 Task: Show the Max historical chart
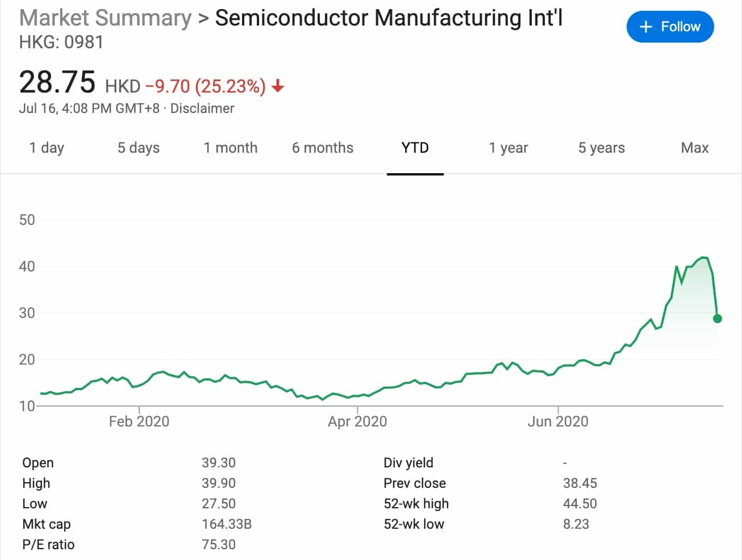695,148
